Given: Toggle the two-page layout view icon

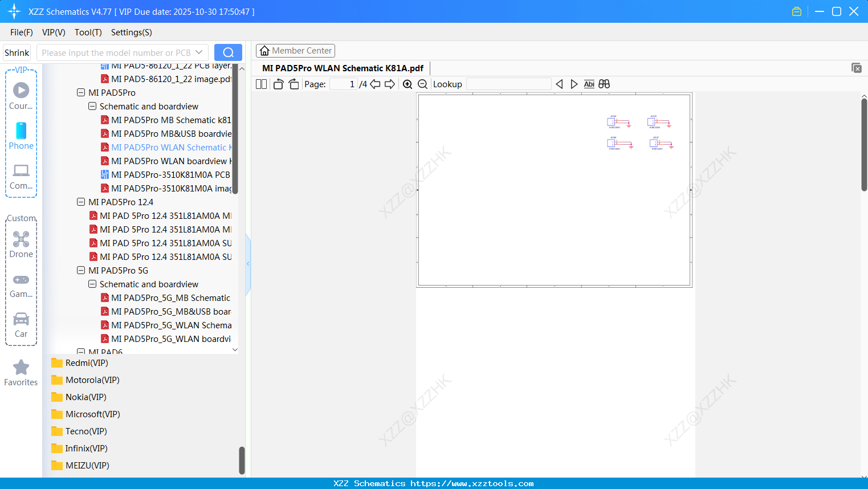Looking at the screenshot, I should (x=261, y=84).
